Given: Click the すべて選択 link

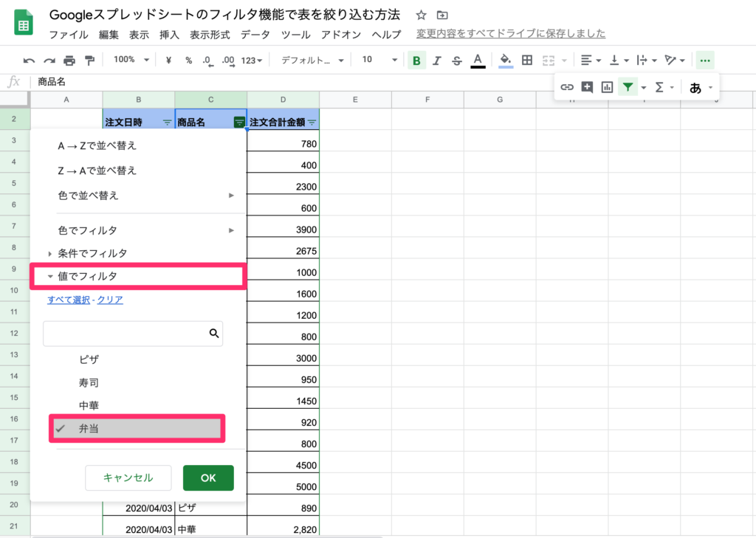Looking at the screenshot, I should (x=68, y=300).
